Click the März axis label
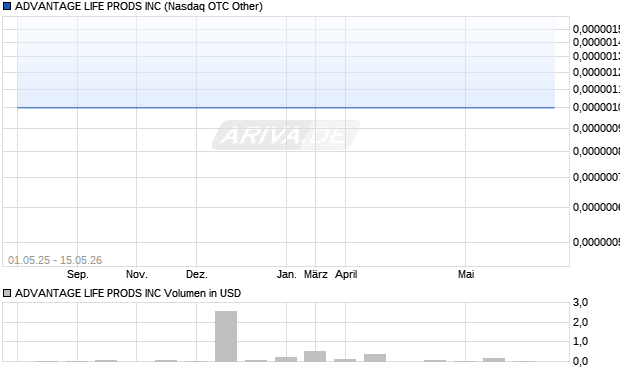This screenshot has height=371, width=620. [316, 274]
